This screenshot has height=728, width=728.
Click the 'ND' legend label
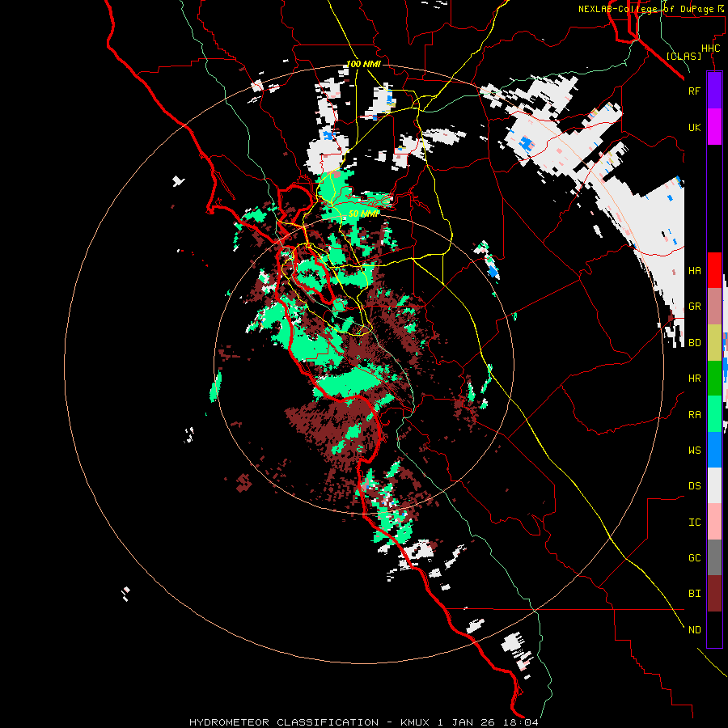(694, 629)
